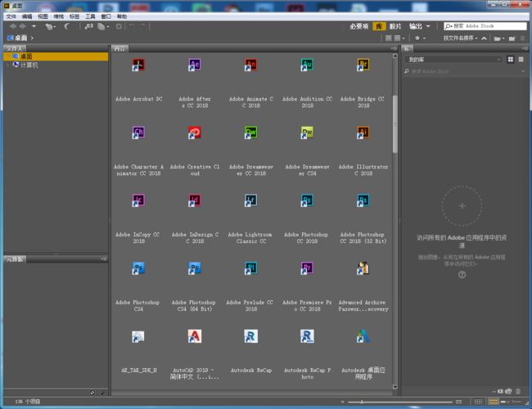532x409 pixels.
Task: Select the Adobe Animate CC 2018 icon
Action: (x=250, y=65)
